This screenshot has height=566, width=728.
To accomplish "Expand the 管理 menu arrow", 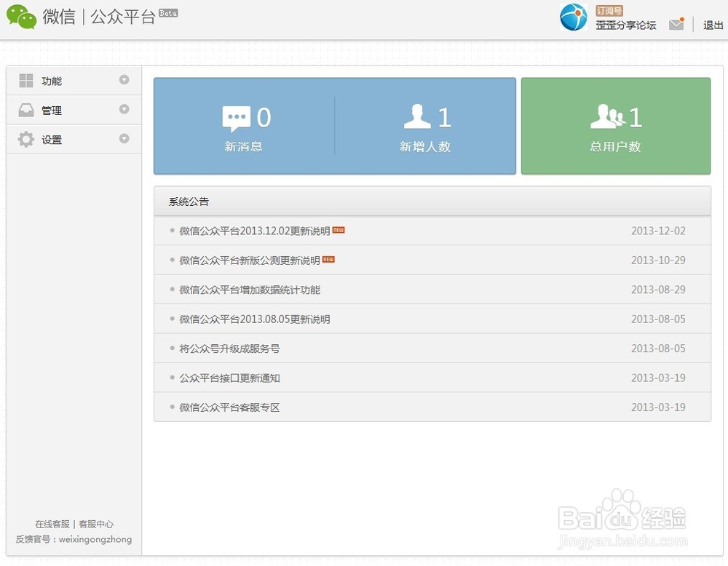I will pos(124,109).
